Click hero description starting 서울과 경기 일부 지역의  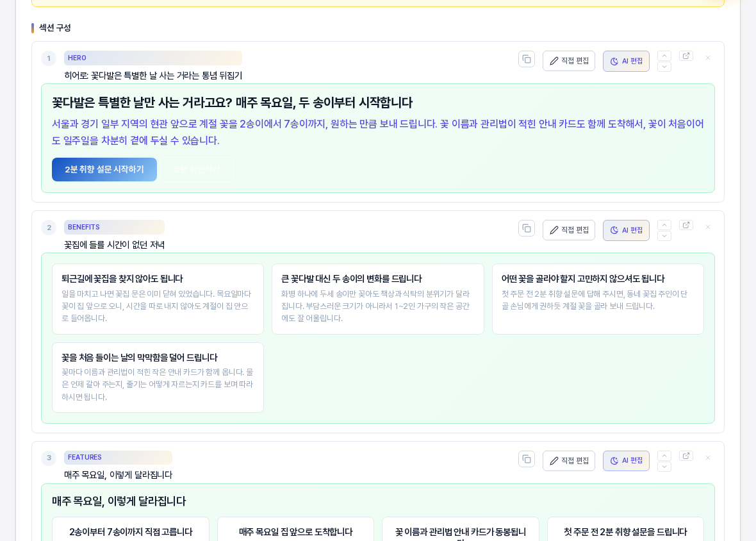tap(378, 132)
